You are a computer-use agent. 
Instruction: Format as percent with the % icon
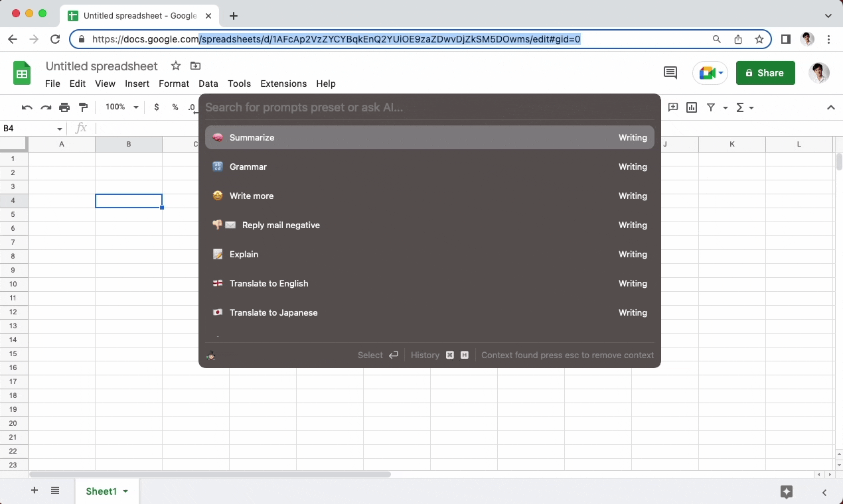(175, 107)
